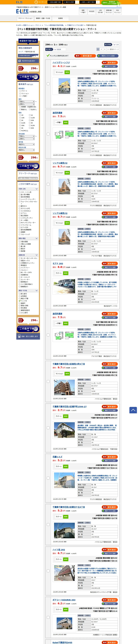The height and width of the screenshot is (644, 138).
Task: Click 賃貸マンション・アパート breadcrumb link
Action: pyautogui.click(x=32, y=25)
